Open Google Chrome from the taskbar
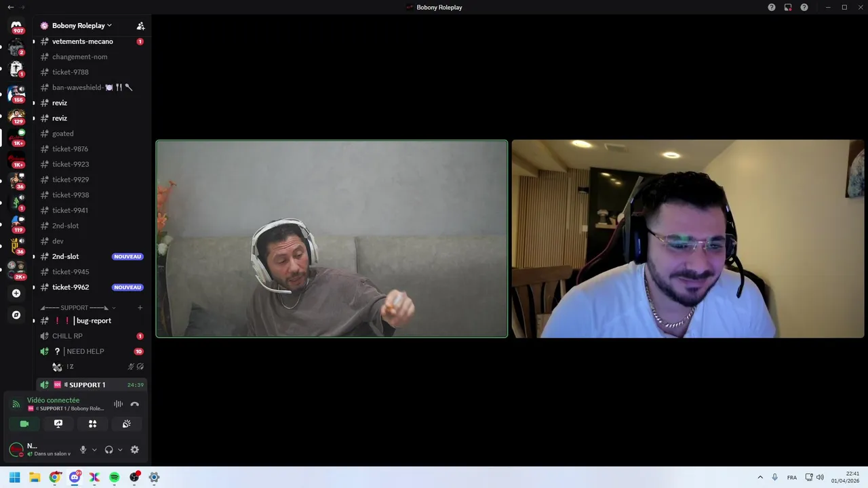Image resolution: width=868 pixels, height=488 pixels. click(55, 477)
